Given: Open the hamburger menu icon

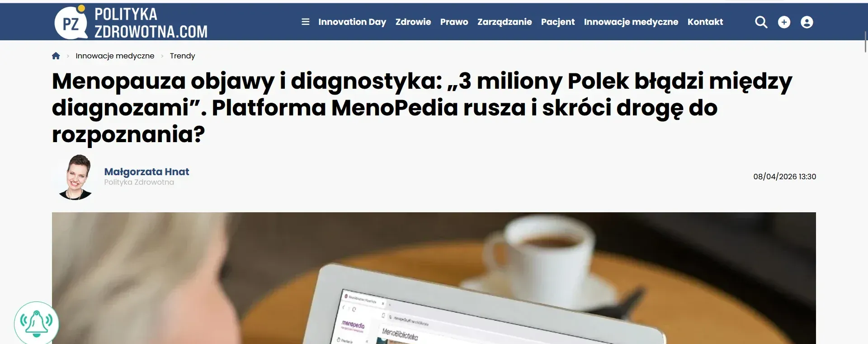Looking at the screenshot, I should [306, 22].
